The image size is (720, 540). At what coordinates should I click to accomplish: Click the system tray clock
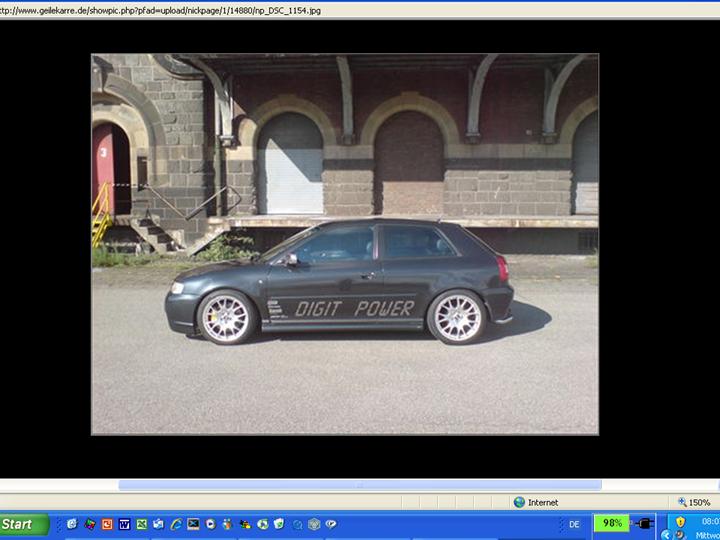pyautogui.click(x=708, y=528)
